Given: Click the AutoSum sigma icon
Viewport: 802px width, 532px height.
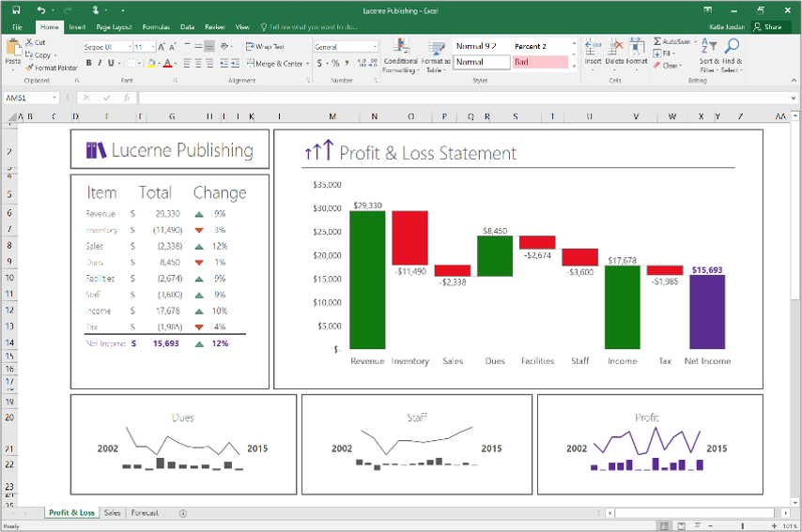Looking at the screenshot, I should [x=657, y=42].
